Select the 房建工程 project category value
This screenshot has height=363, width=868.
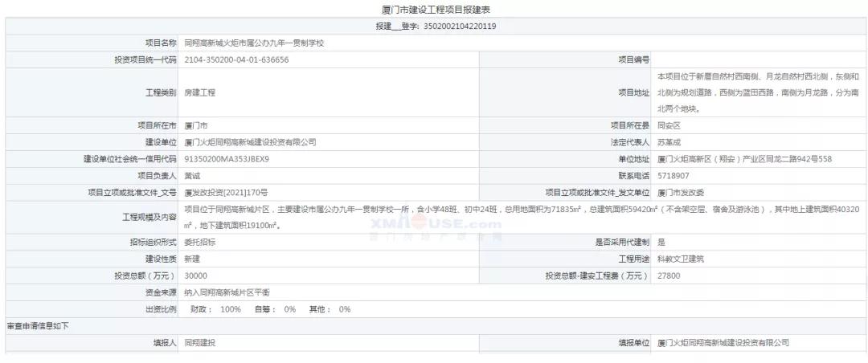click(x=199, y=92)
